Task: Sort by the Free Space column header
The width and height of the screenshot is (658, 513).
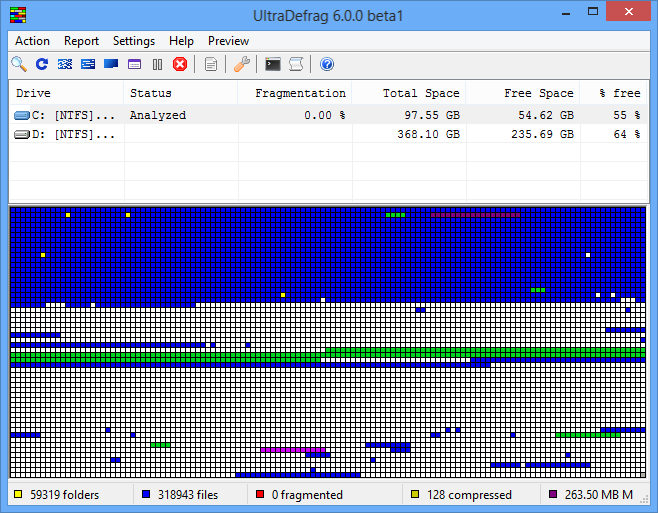Action: (523, 93)
